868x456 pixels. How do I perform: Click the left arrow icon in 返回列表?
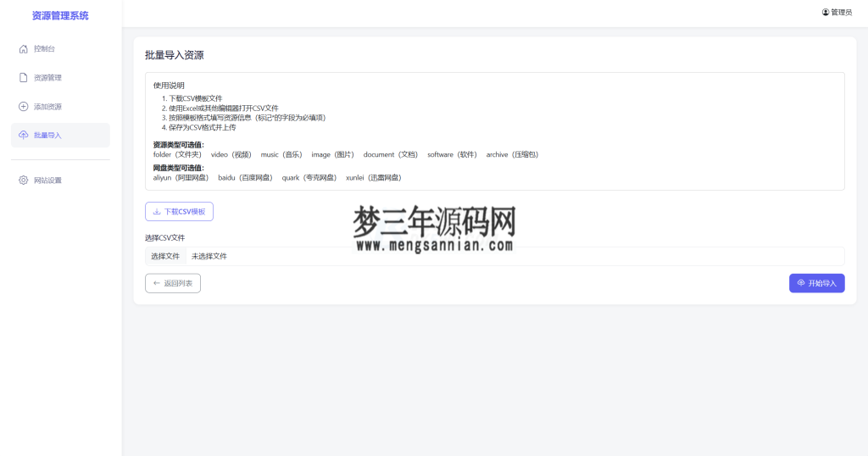tap(157, 283)
